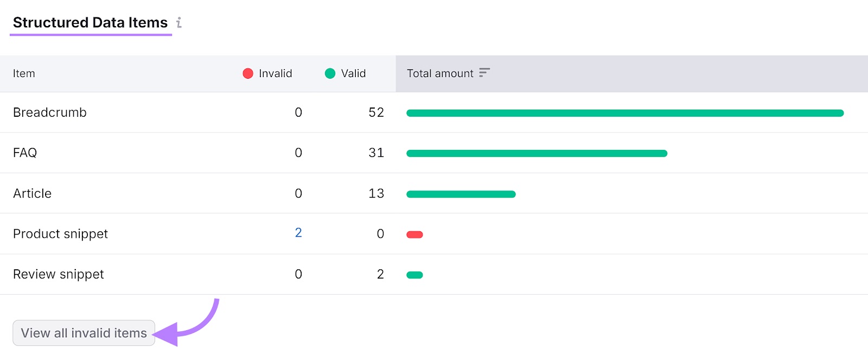This screenshot has width=868, height=360.
Task: Select the Product snippet row label
Action: (x=61, y=234)
